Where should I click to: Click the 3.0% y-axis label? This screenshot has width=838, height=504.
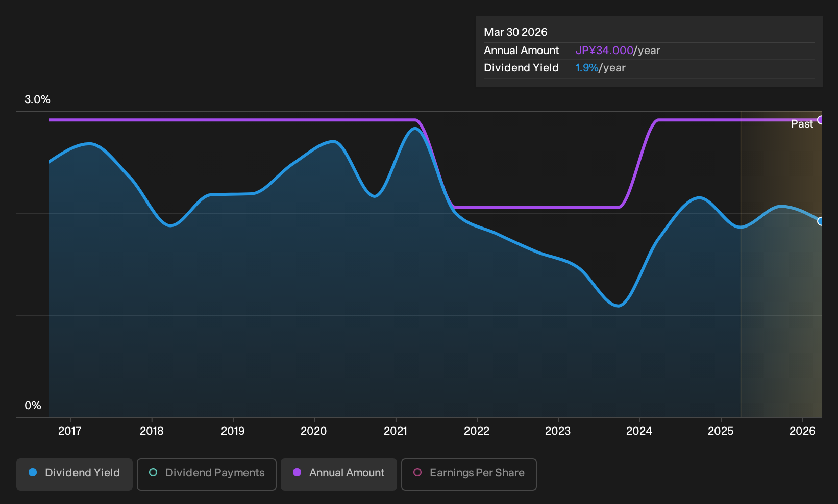(37, 99)
